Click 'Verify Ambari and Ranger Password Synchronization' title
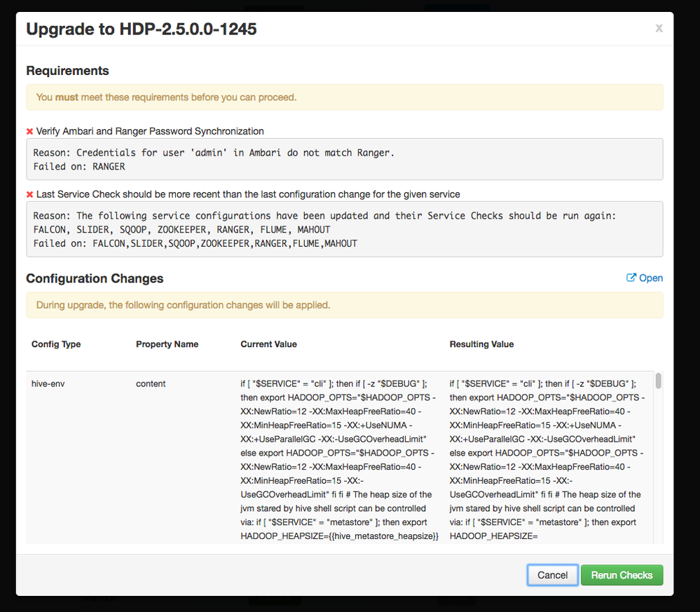700x612 pixels. click(x=150, y=131)
